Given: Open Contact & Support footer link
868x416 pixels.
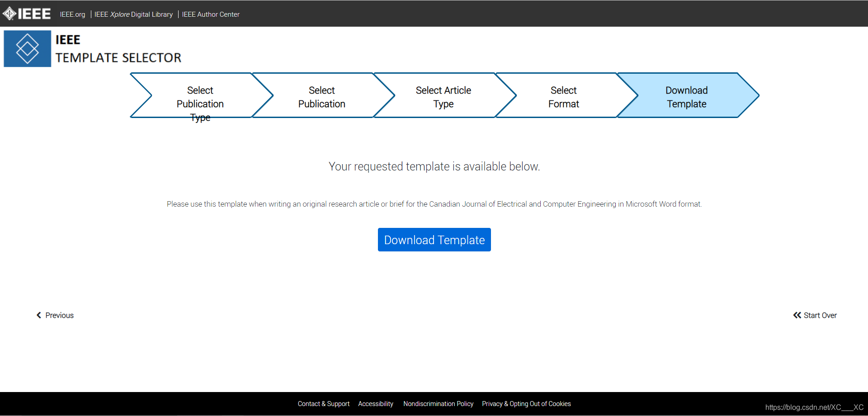Looking at the screenshot, I should click(324, 404).
